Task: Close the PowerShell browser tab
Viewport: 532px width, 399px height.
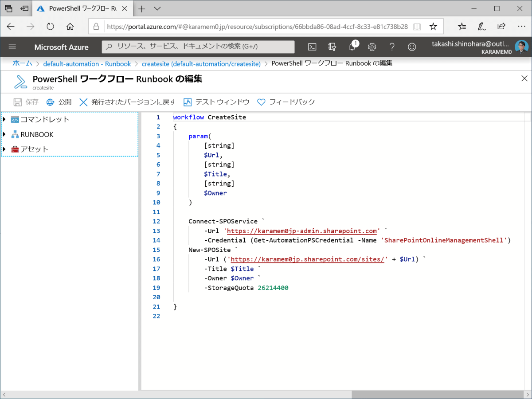Action: pyautogui.click(x=125, y=8)
